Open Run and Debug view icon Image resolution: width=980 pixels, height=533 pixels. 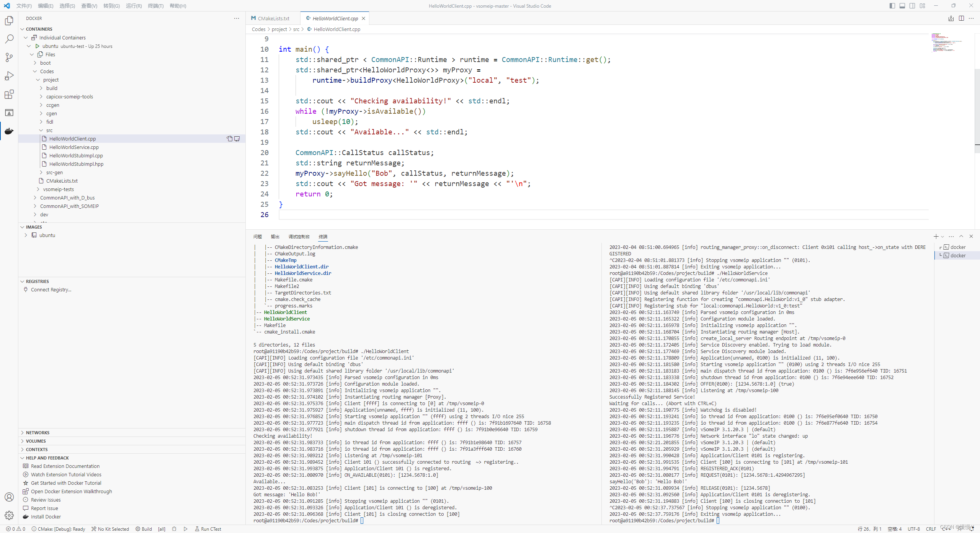point(9,76)
